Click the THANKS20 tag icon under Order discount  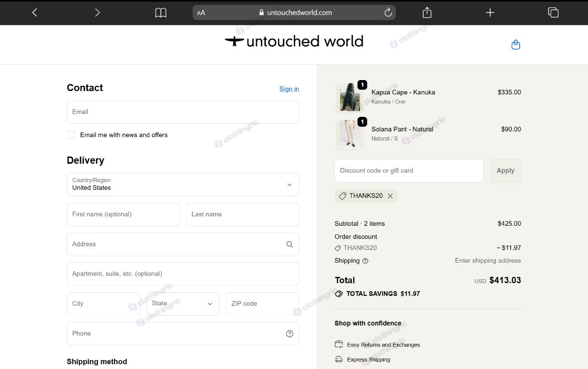click(x=337, y=248)
